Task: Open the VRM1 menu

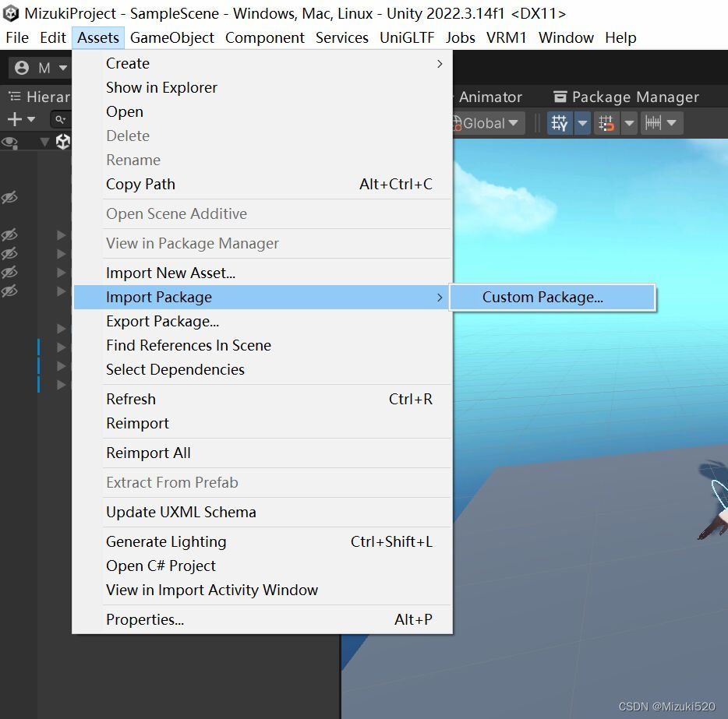Action: [x=507, y=37]
